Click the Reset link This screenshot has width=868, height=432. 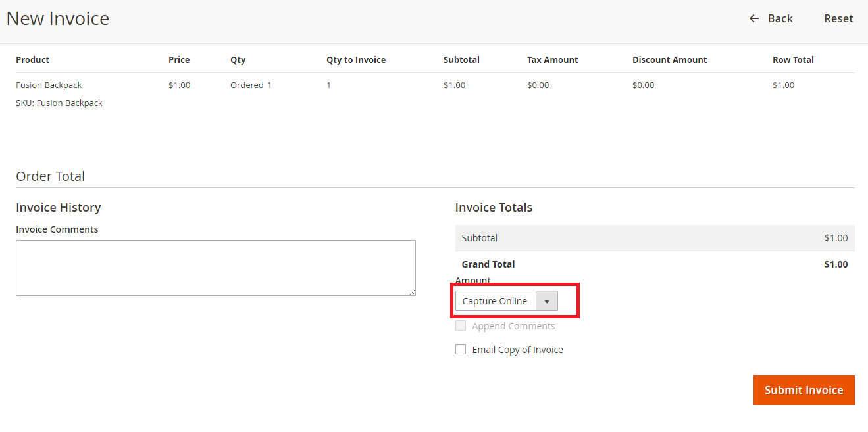838,18
